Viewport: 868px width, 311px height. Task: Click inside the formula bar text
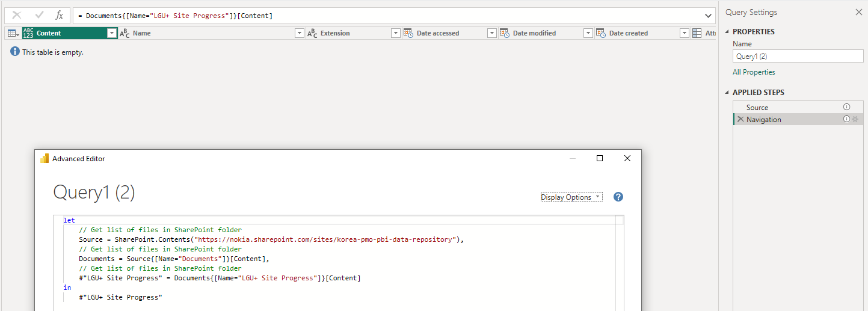176,16
